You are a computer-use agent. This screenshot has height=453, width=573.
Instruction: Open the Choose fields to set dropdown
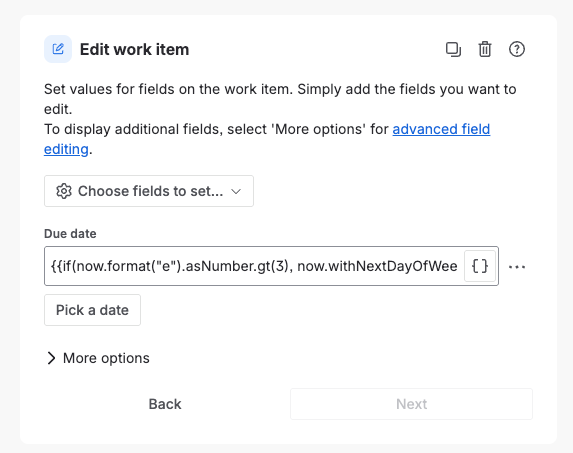coord(149,191)
